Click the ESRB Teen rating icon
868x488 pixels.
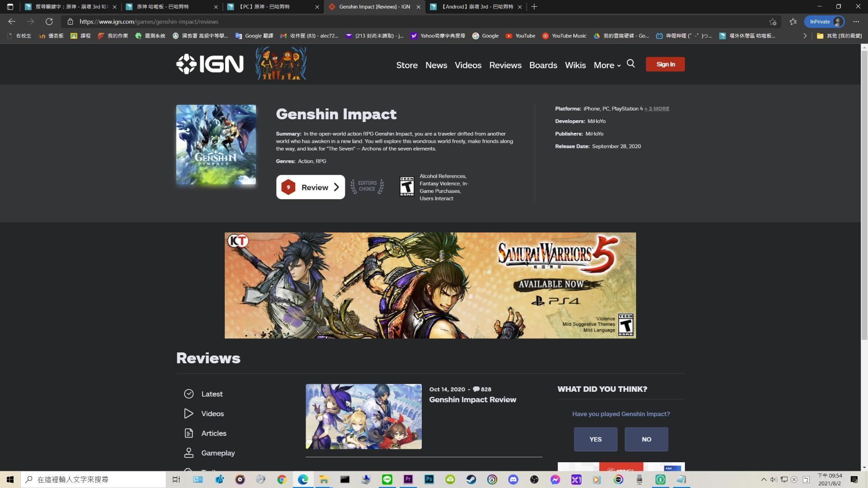[407, 186]
